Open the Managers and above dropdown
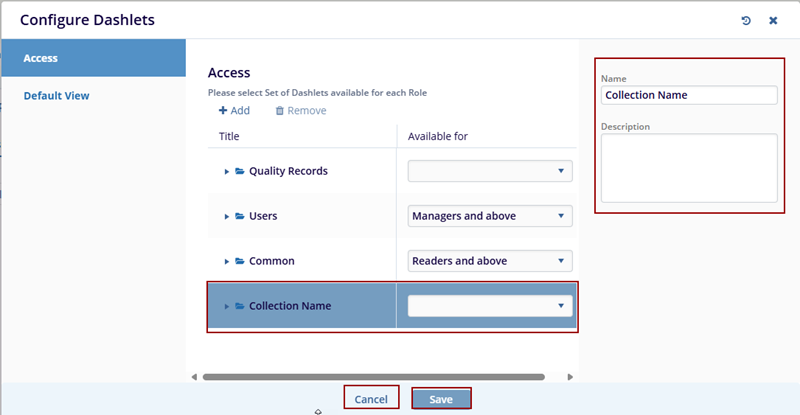Viewport: 800px width, 415px height. click(x=490, y=216)
